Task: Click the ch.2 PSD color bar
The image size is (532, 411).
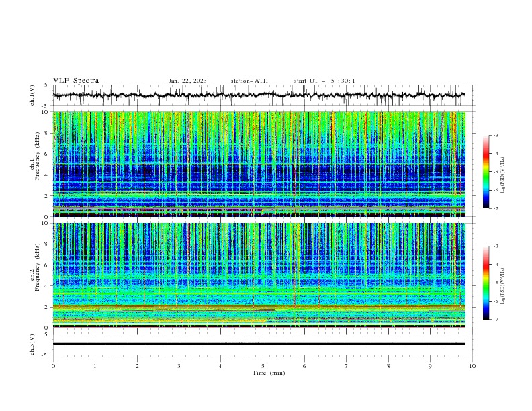Action: 486,283
